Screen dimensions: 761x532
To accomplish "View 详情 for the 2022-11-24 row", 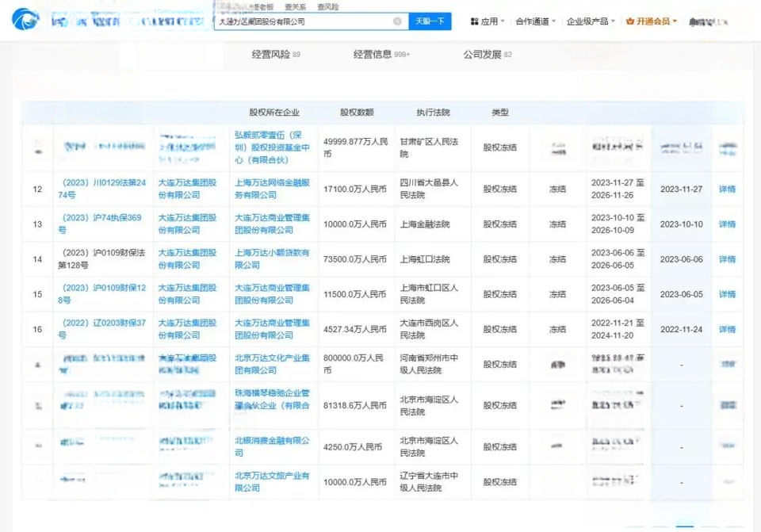I will [x=727, y=329].
